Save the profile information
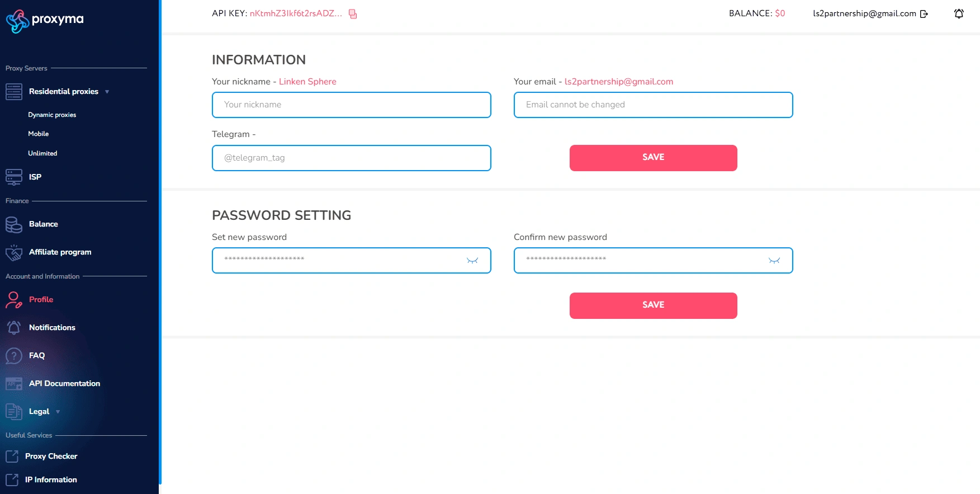The width and height of the screenshot is (980, 494). [x=653, y=158]
